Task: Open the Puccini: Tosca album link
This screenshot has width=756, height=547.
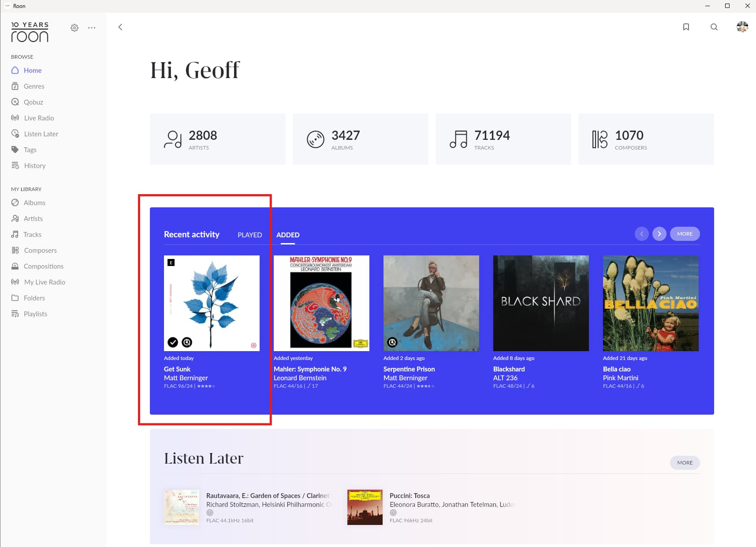Action: 410,495
